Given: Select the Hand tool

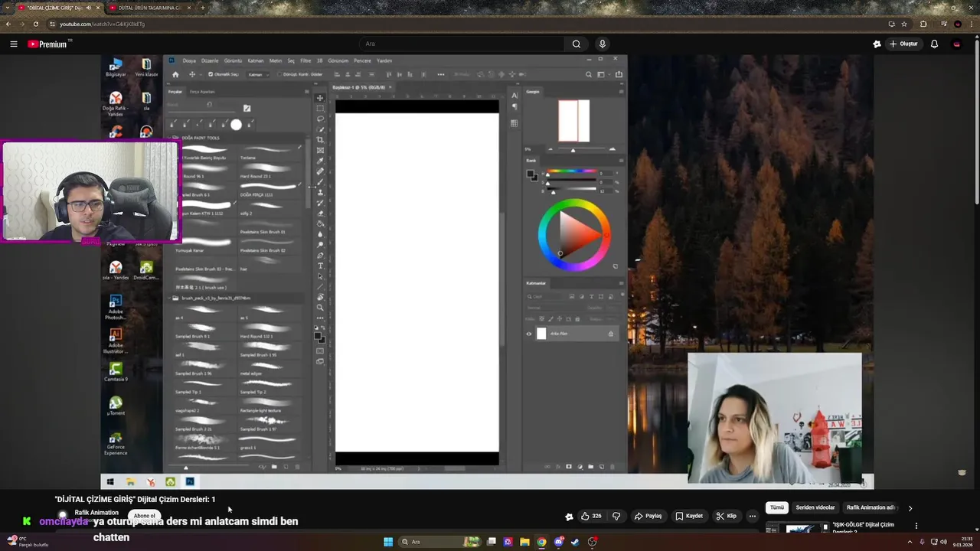Looking at the screenshot, I should (x=321, y=298).
